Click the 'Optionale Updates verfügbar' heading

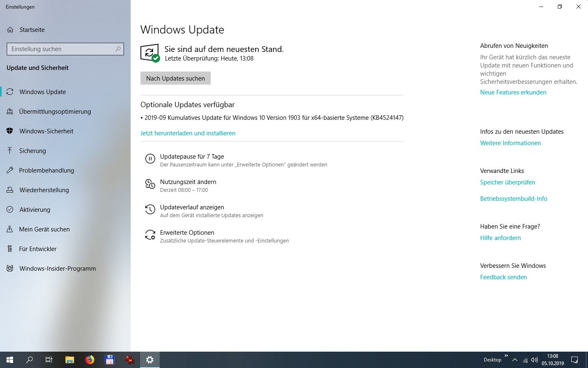click(187, 105)
